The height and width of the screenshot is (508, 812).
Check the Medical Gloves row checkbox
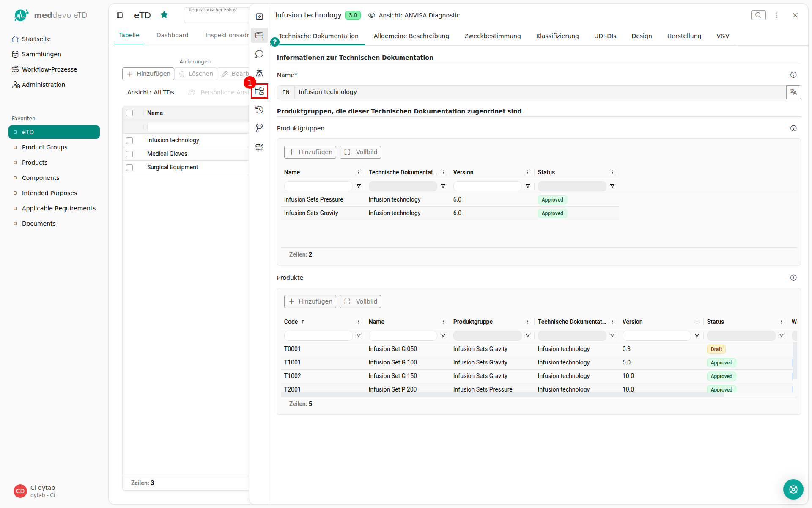click(x=129, y=154)
